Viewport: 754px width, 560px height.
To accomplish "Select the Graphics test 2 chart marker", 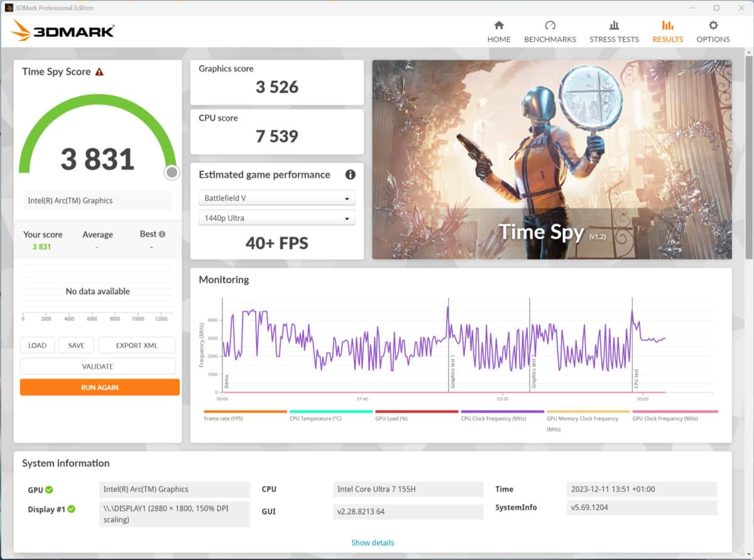I will click(x=533, y=371).
